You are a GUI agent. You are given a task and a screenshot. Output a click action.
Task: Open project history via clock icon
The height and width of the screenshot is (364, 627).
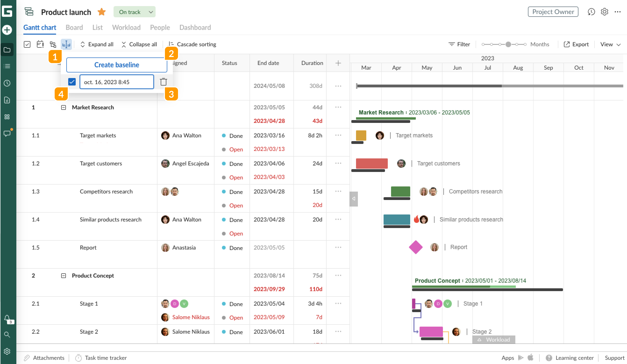coord(591,12)
